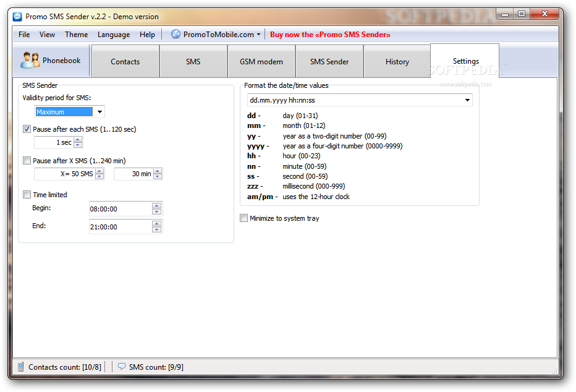Click the 1 sec pause input field
Viewport: 576px width, 392px height.
54,142
